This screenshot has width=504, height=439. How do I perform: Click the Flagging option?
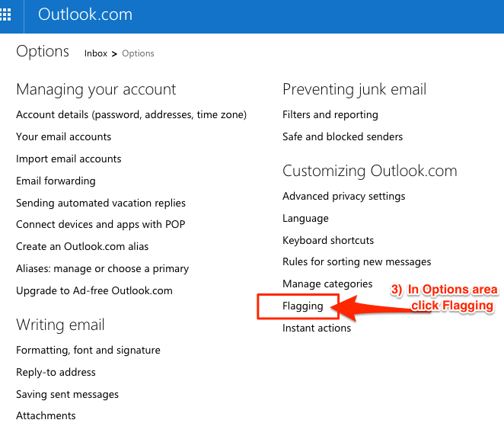click(x=303, y=306)
